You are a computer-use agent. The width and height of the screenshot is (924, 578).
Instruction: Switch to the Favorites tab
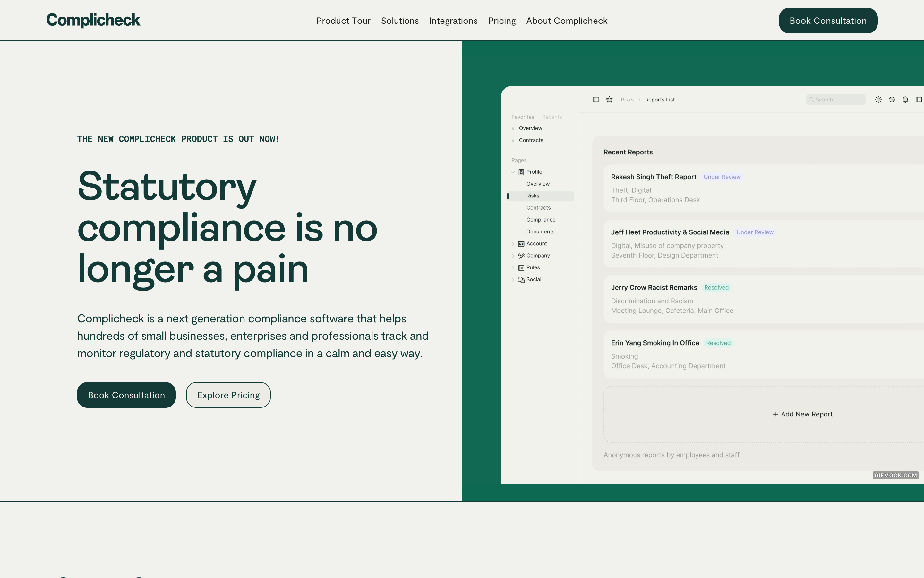pos(523,117)
